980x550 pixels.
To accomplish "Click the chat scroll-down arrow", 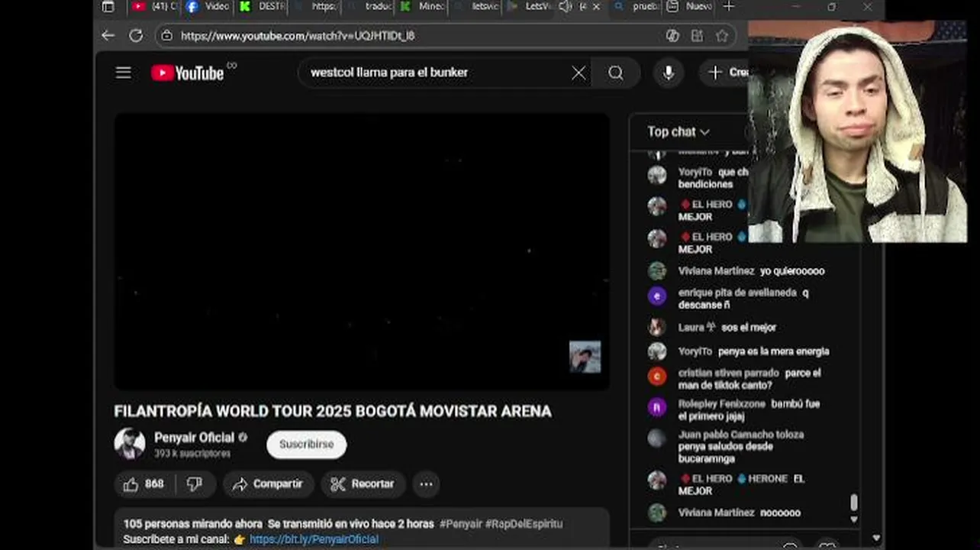I will (853, 519).
